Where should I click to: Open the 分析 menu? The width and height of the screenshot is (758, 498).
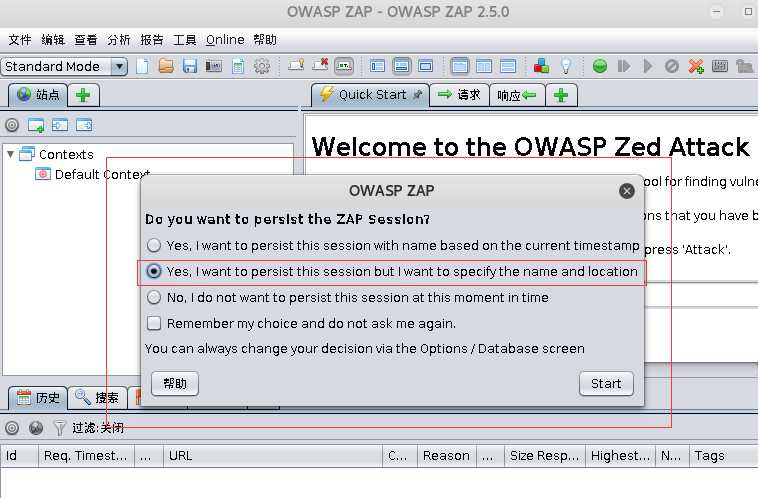click(119, 40)
